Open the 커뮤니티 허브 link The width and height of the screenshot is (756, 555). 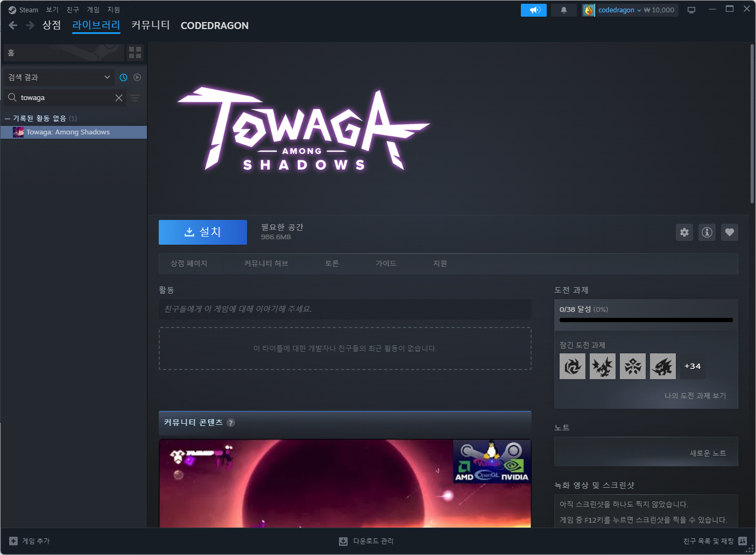pyautogui.click(x=266, y=264)
